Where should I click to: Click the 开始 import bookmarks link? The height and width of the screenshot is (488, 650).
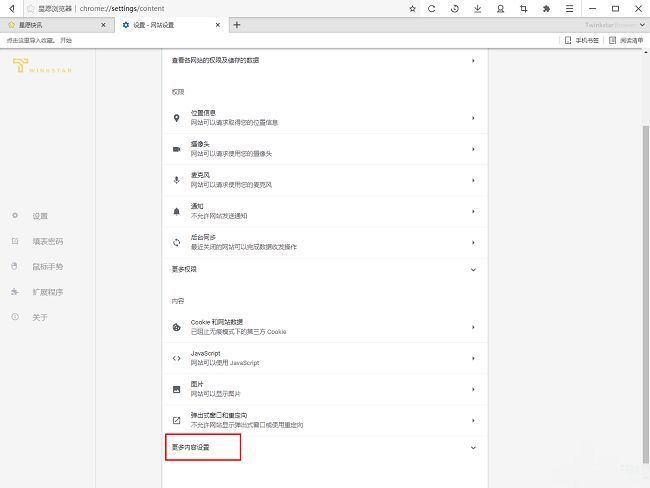click(x=66, y=40)
